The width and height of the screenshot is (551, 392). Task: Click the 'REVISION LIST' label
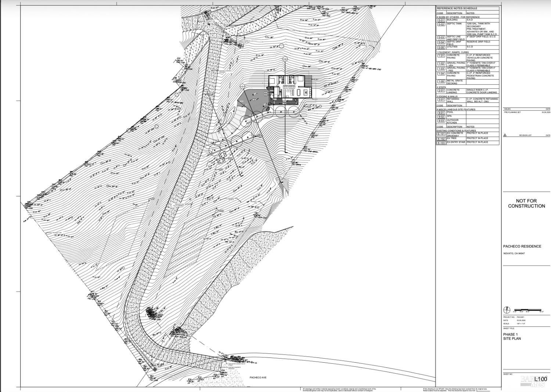(525, 135)
